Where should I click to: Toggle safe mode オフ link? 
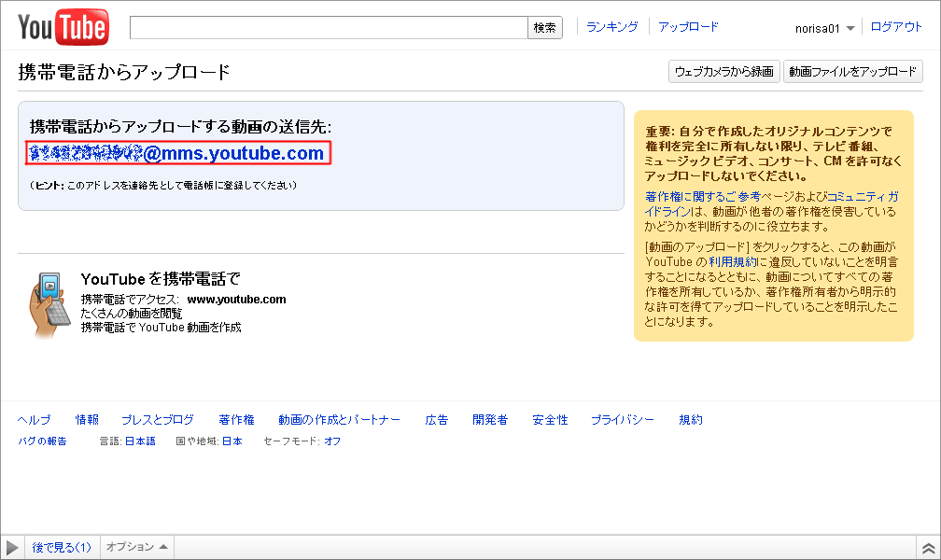pos(332,441)
